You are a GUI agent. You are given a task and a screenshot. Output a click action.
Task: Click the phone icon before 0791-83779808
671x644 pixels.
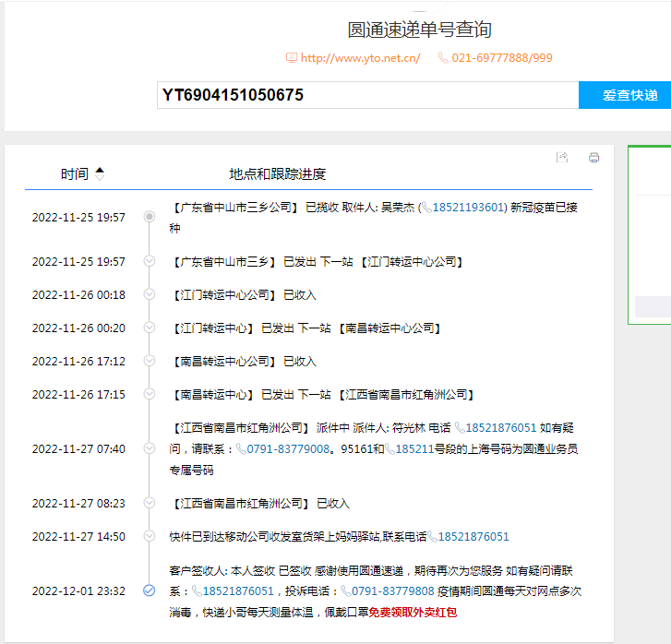click(x=346, y=591)
